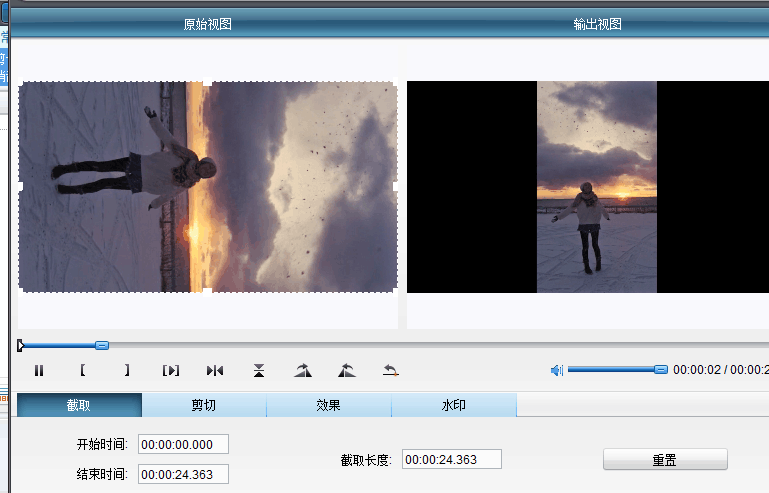Pause the video playback

(x=39, y=370)
